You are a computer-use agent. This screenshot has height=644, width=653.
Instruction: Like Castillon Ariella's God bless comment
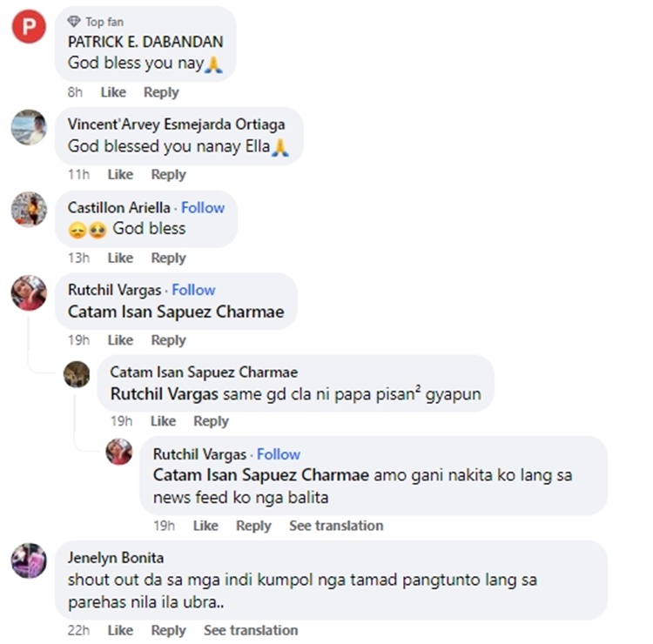click(120, 258)
